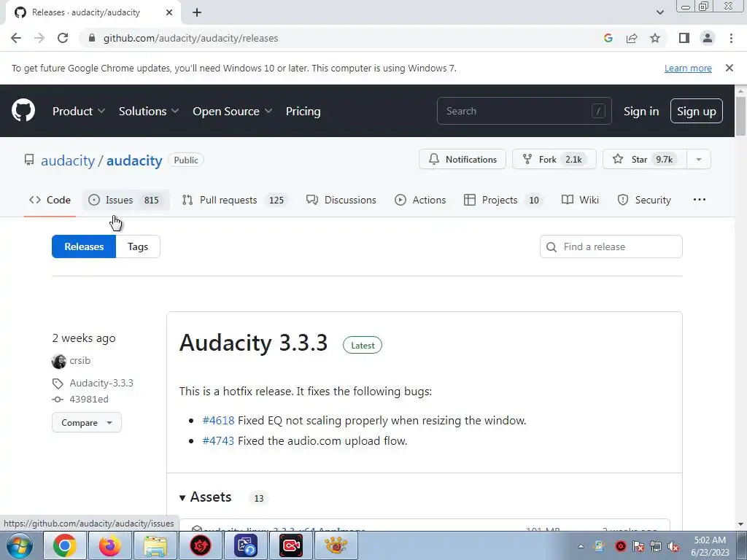The image size is (747, 560).
Task: Launch Firefox from the taskbar
Action: click(110, 545)
